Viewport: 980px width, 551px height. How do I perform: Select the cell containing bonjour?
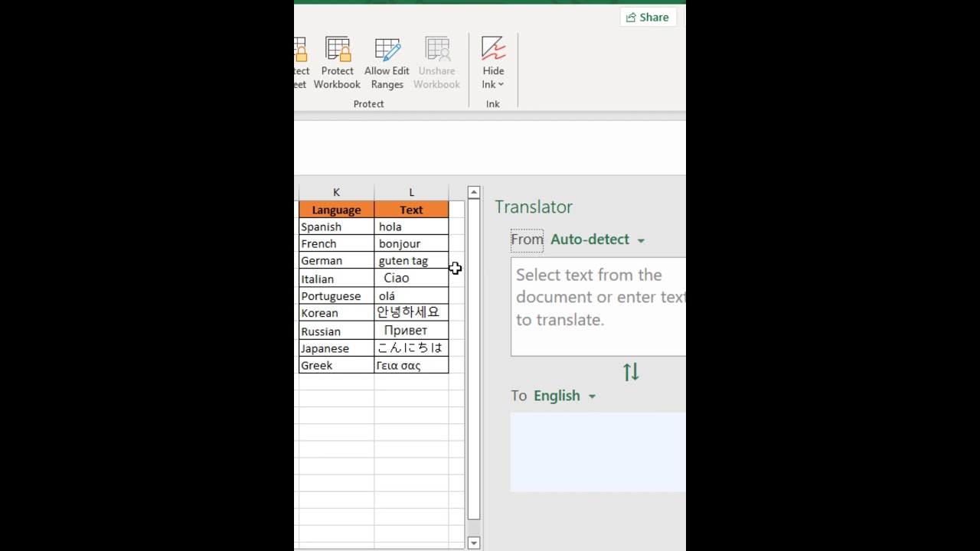[x=411, y=244]
